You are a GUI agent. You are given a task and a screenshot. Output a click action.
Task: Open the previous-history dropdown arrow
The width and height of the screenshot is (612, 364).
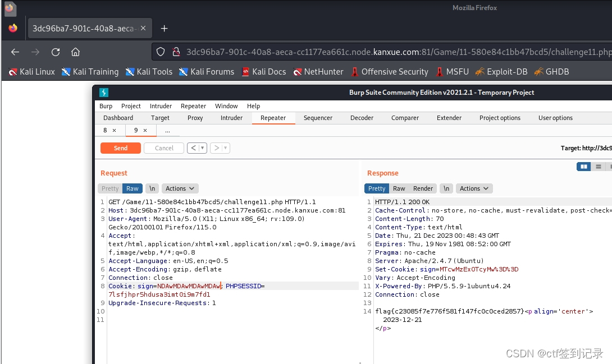click(203, 148)
